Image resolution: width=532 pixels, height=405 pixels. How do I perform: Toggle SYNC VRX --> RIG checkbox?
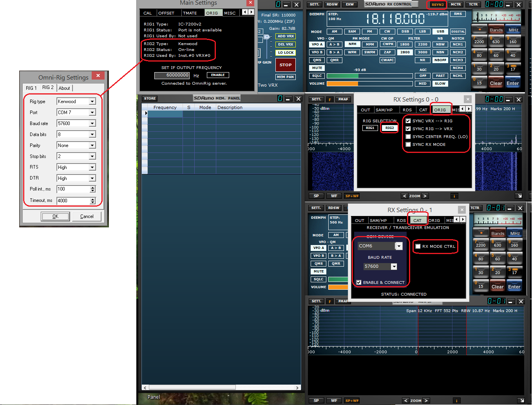(408, 121)
